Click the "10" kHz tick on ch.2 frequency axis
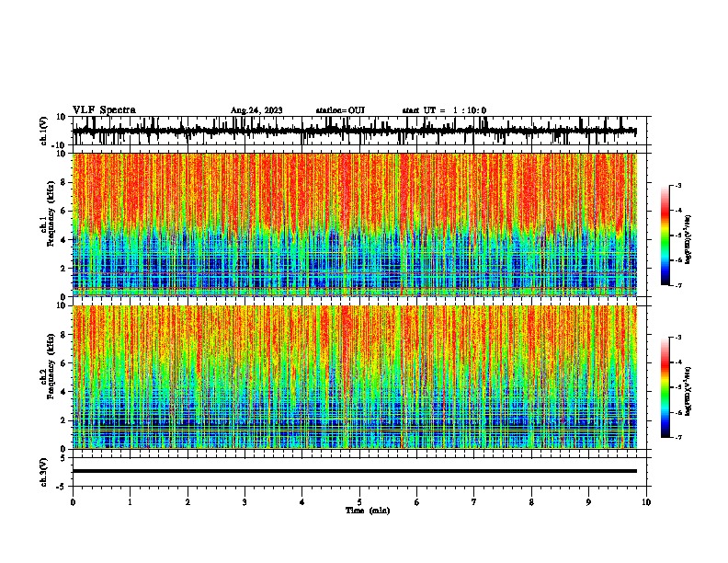Viewport: 728px width, 563px height. (x=62, y=305)
